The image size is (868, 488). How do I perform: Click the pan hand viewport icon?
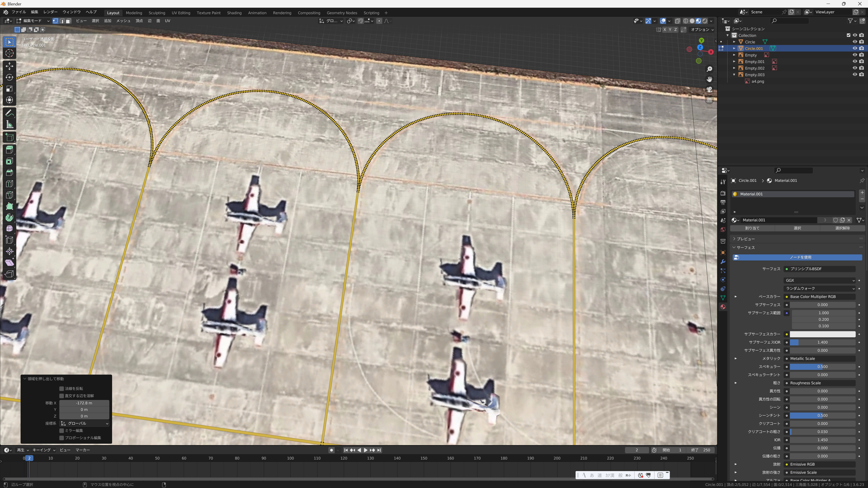(709, 80)
